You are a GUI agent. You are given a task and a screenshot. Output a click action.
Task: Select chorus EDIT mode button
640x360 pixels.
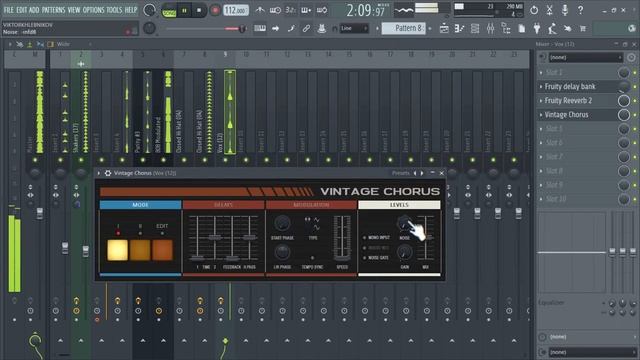162,250
